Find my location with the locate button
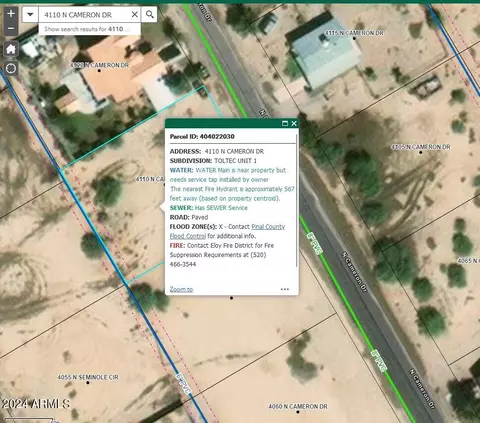The height and width of the screenshot is (423, 480). [x=11, y=69]
